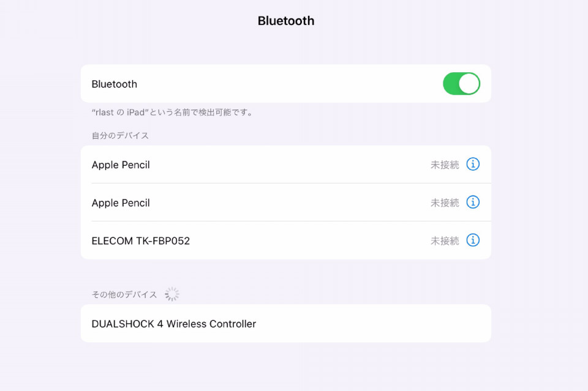Click the Bluetooth page title
588x391 pixels.
click(286, 21)
